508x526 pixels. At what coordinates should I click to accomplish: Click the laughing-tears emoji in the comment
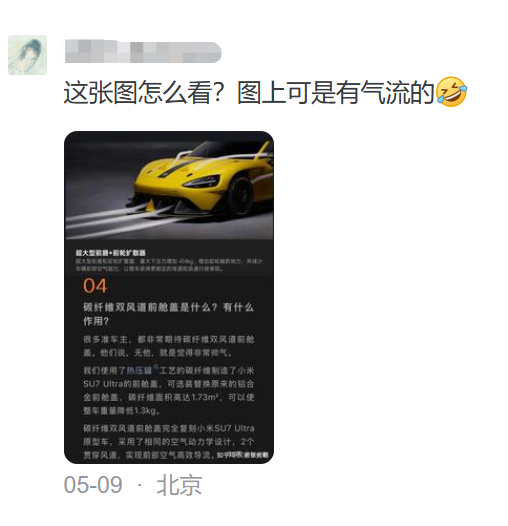(452, 92)
